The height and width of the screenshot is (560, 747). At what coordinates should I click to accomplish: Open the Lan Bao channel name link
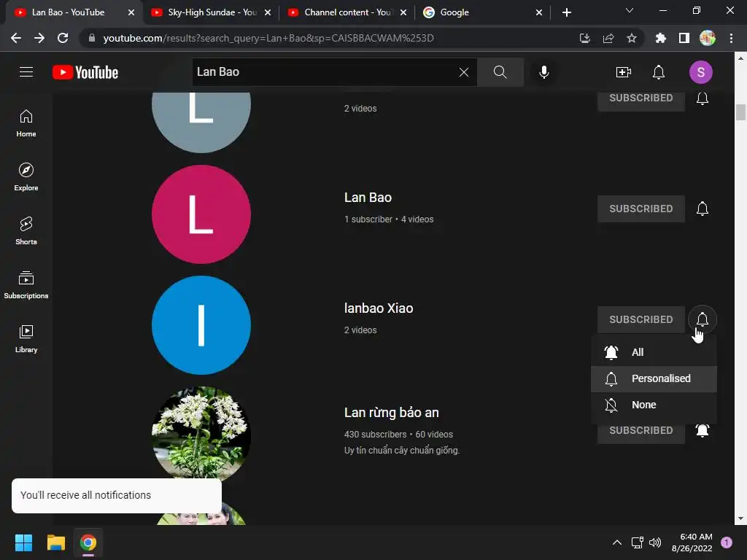pyautogui.click(x=368, y=198)
